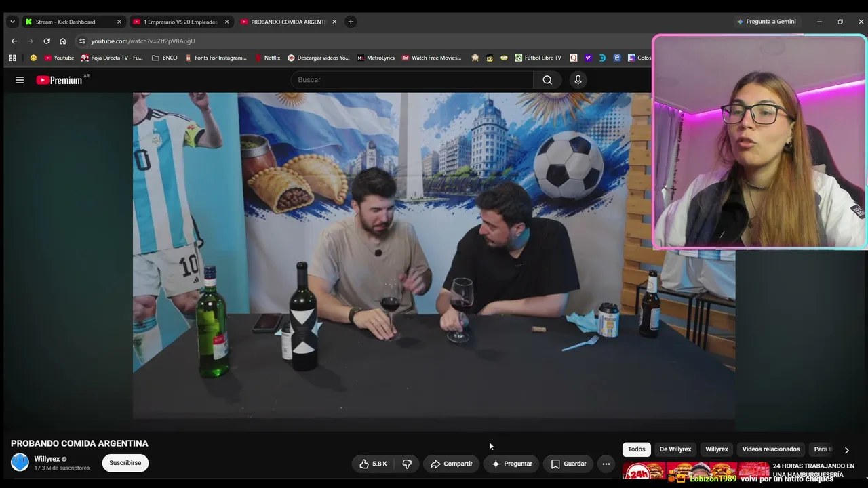Click the Preguntar ask button
This screenshot has width=868, height=488.
pos(512,464)
